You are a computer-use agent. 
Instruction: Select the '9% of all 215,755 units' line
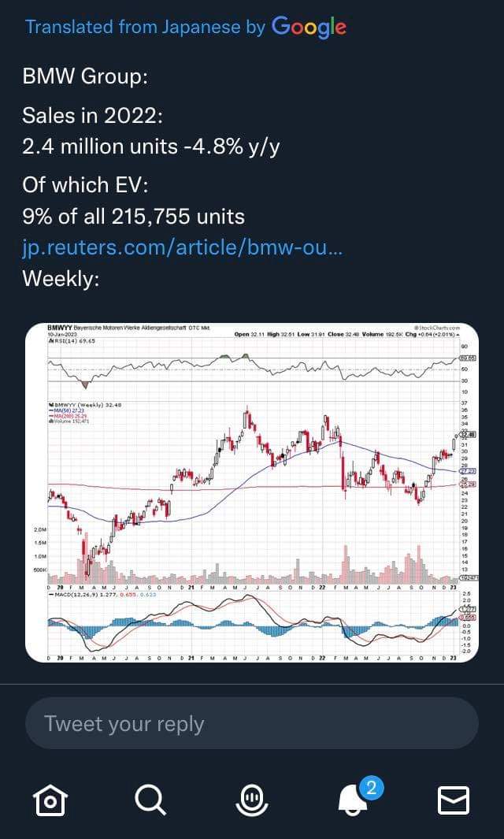[133, 217]
